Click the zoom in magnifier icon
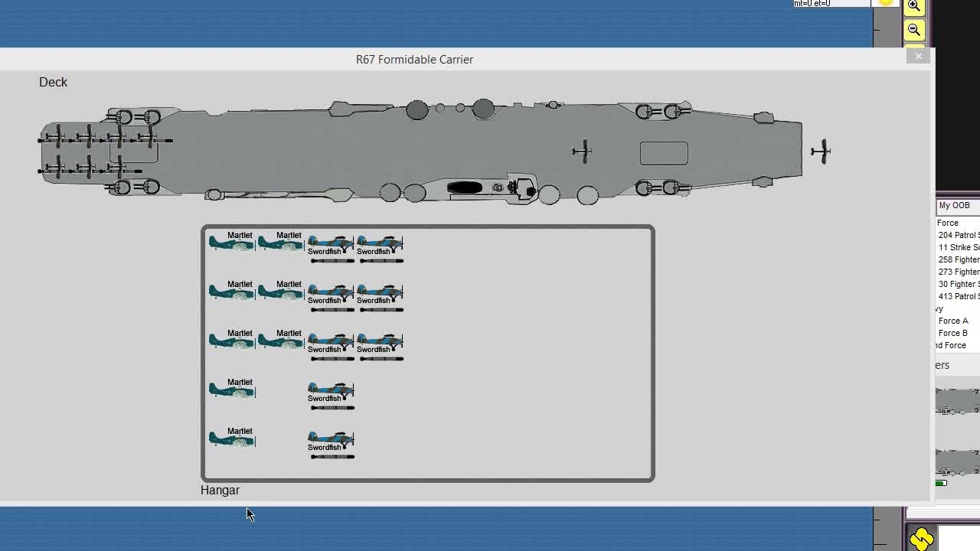Image resolution: width=980 pixels, height=551 pixels. tap(913, 6)
